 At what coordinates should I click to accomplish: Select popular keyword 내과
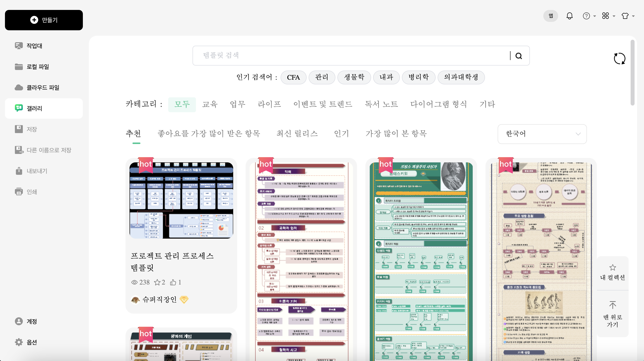(386, 77)
